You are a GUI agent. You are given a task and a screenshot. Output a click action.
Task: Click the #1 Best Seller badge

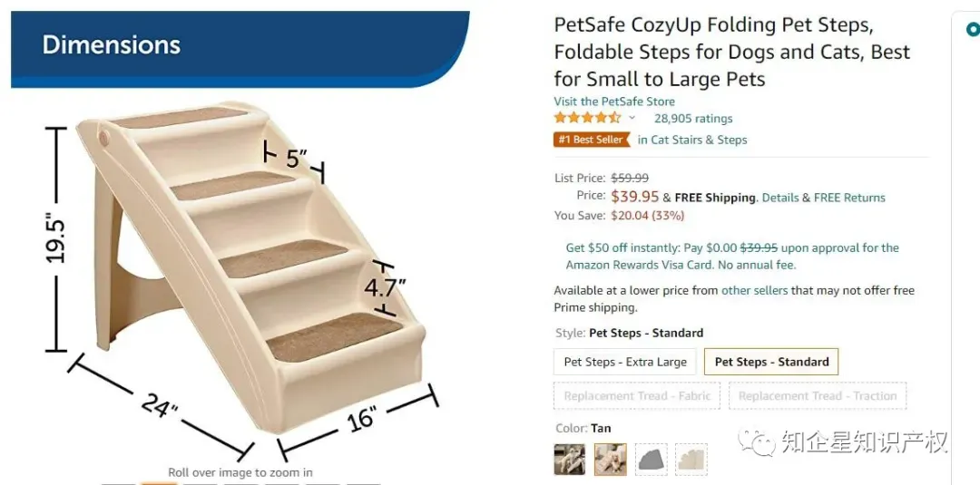pyautogui.click(x=591, y=140)
